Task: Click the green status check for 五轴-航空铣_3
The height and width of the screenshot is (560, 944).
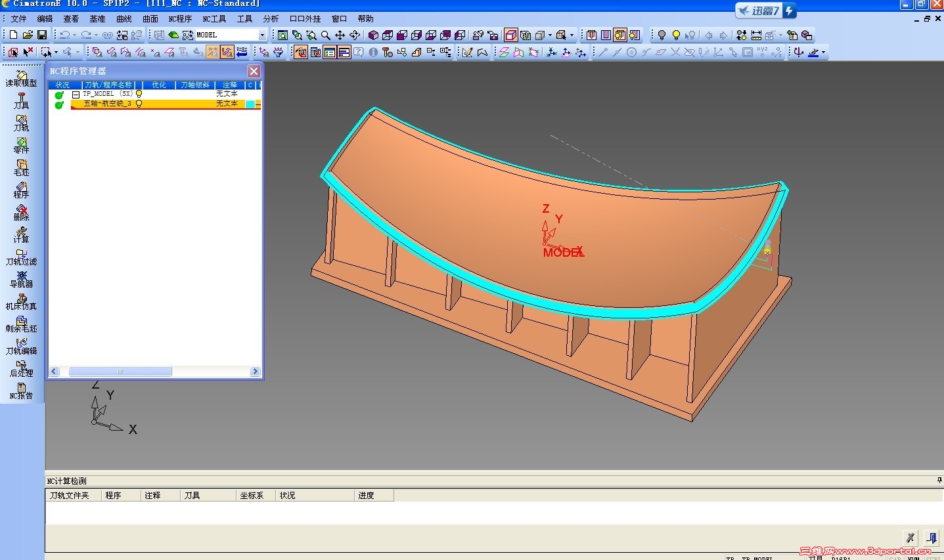Action: pyautogui.click(x=59, y=104)
